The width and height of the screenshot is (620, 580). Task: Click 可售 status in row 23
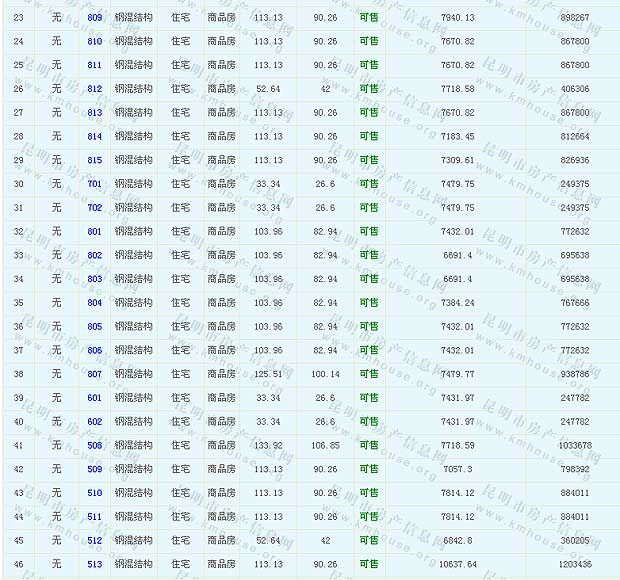pos(369,18)
